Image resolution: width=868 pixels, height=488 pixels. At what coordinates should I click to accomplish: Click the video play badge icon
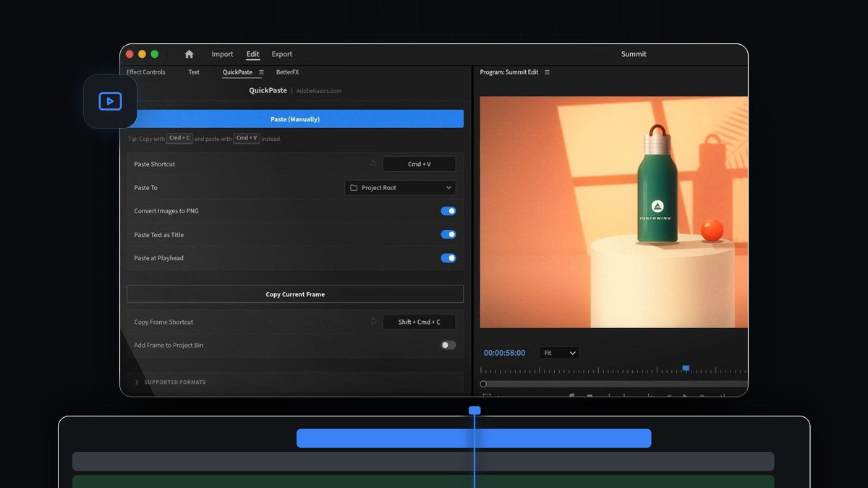[110, 101]
